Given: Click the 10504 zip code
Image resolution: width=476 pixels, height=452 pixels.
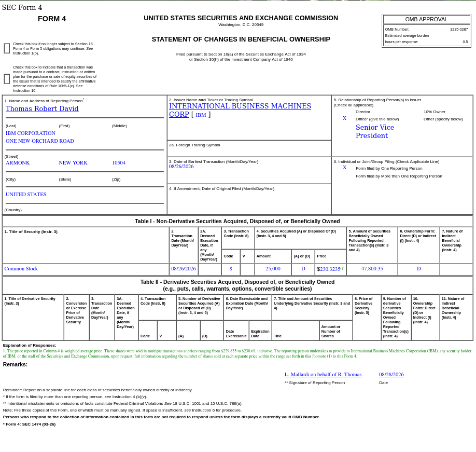Looking at the screenshot, I should click(119, 163).
